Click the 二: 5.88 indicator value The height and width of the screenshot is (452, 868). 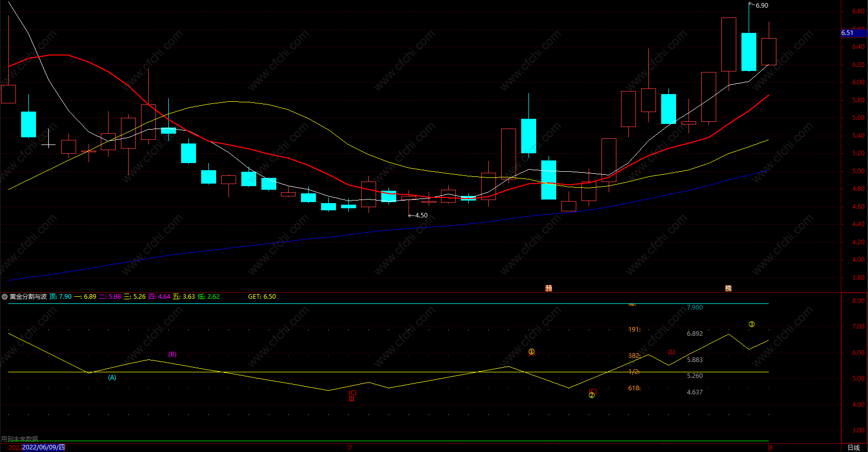(110, 297)
